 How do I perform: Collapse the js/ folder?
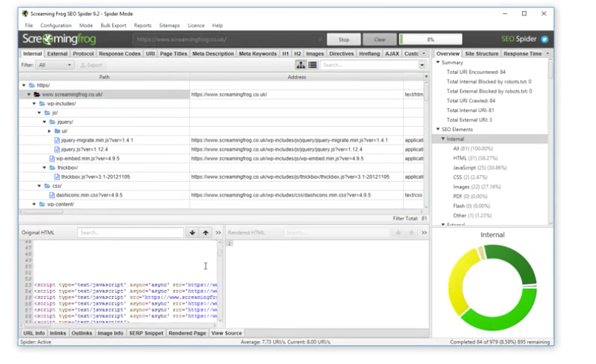click(x=39, y=113)
